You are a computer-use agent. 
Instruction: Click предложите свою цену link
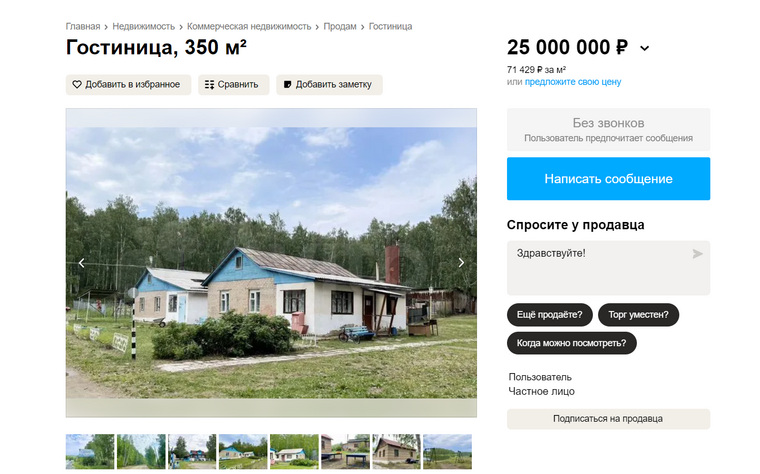(x=573, y=82)
